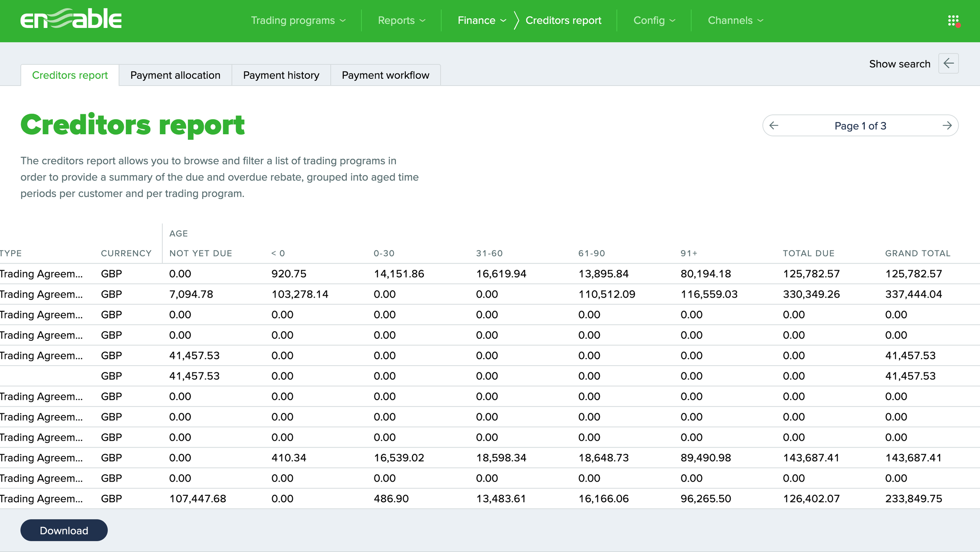Select the 18,598.34 cell

pos(501,458)
